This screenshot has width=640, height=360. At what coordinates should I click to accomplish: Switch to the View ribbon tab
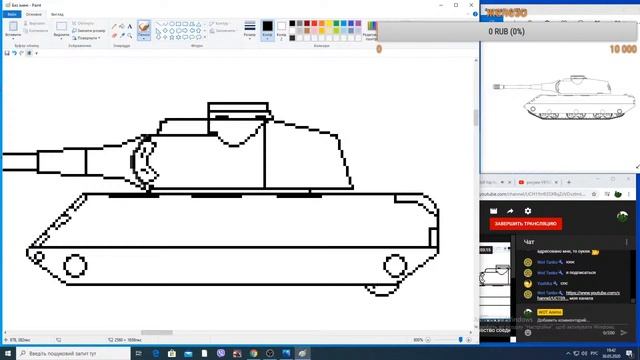click(57, 14)
